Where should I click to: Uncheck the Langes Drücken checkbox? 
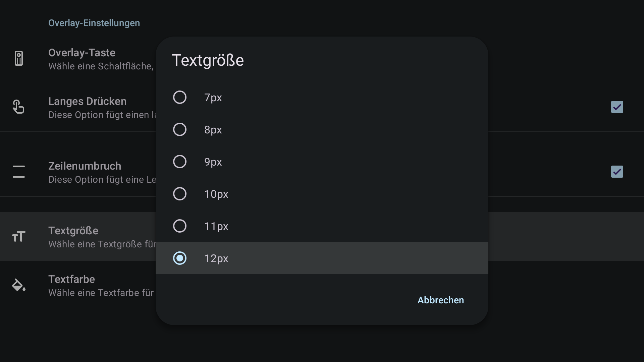(x=617, y=107)
